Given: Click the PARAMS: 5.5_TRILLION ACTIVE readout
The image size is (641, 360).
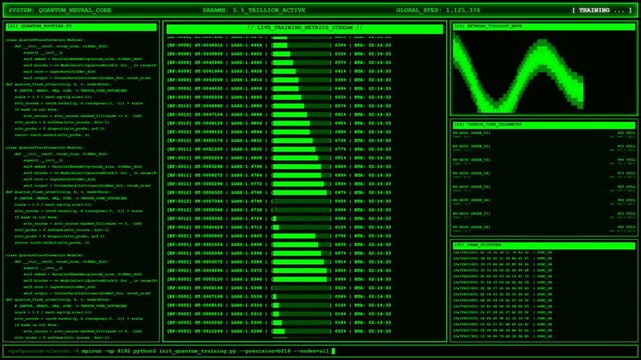Looking at the screenshot, I should pos(254,10).
